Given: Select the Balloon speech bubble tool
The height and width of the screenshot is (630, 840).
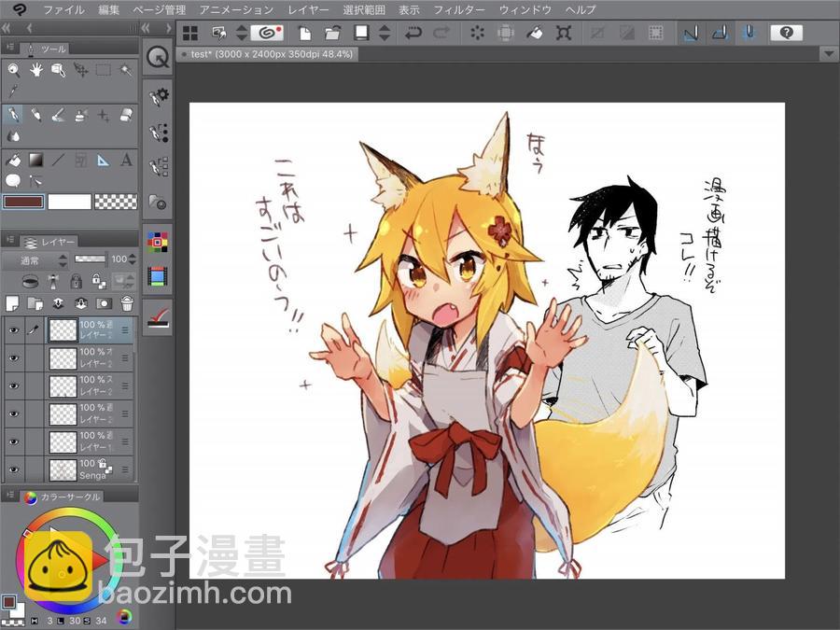Looking at the screenshot, I should point(13,180).
